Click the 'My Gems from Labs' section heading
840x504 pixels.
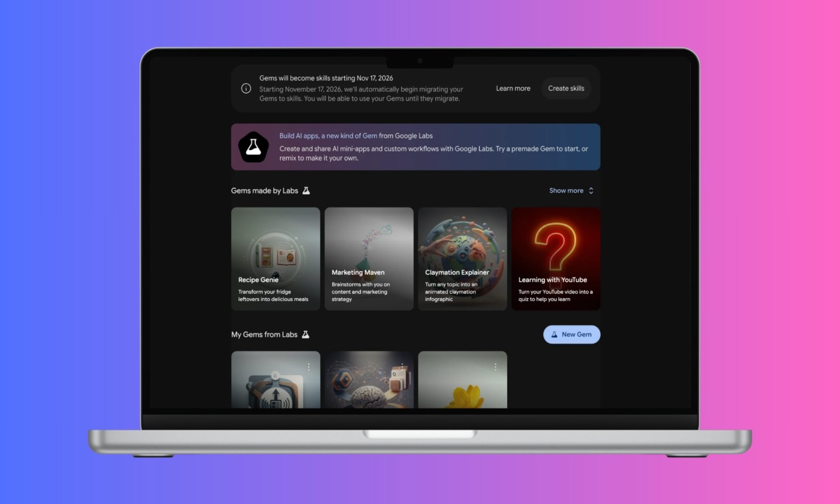(x=264, y=334)
